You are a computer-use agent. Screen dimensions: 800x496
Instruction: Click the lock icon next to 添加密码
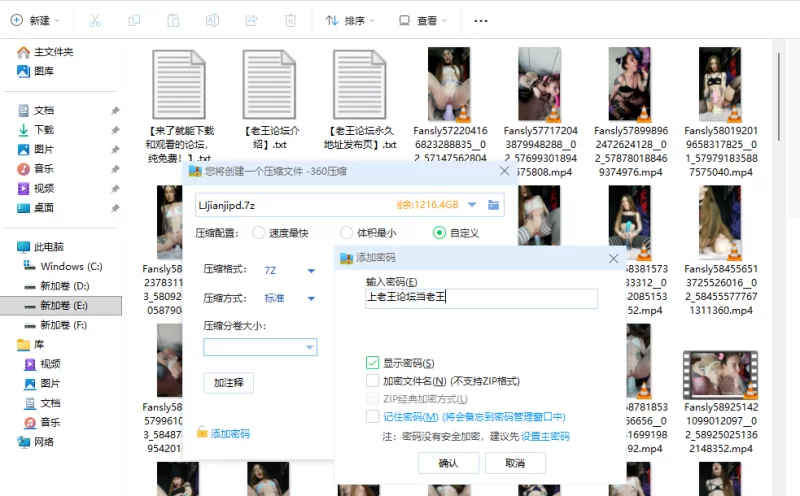coord(202,433)
